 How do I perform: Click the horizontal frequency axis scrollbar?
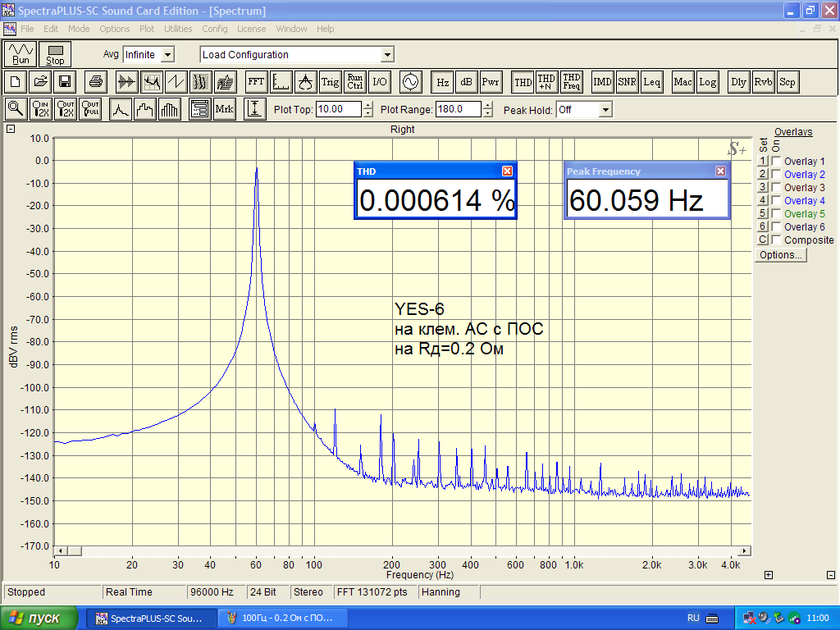click(x=402, y=550)
